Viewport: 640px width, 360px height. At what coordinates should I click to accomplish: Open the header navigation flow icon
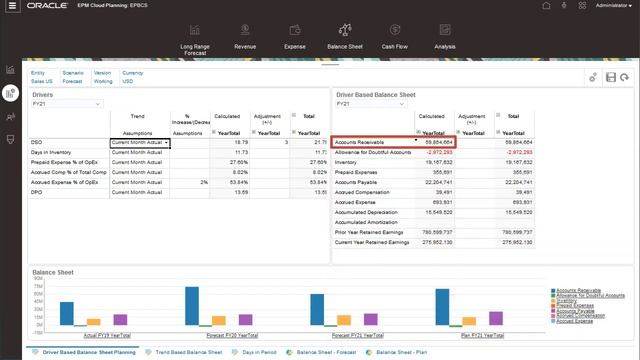pos(582,6)
